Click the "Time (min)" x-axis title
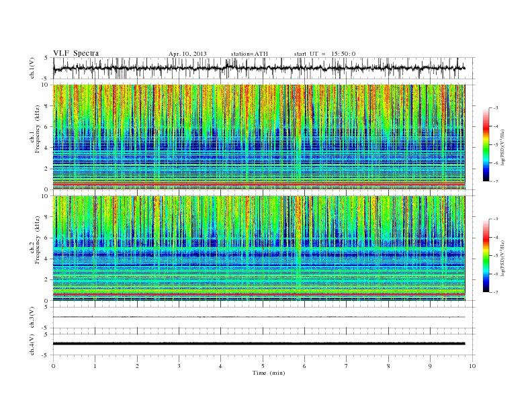Image resolution: width=532 pixels, height=411 pixels. click(x=269, y=373)
